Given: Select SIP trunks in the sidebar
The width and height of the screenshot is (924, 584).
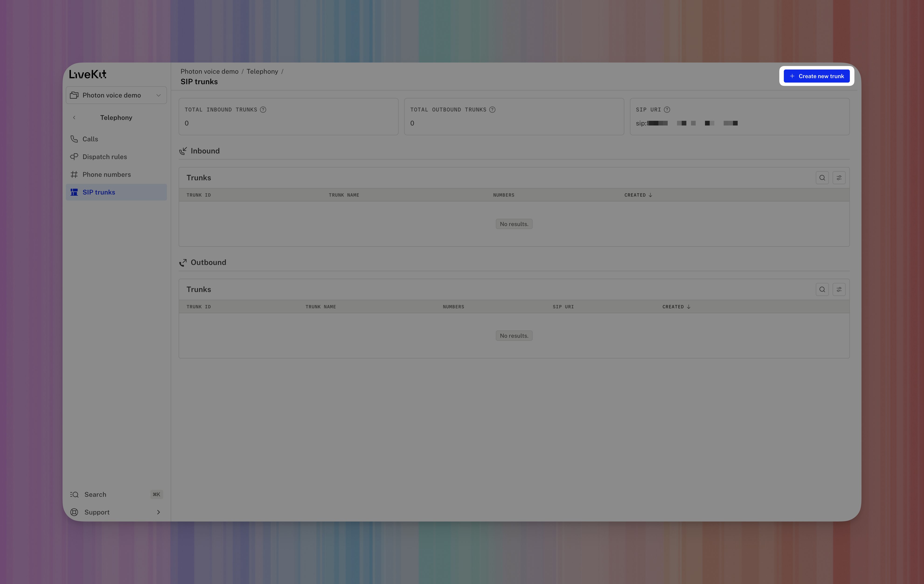Looking at the screenshot, I should tap(116, 192).
